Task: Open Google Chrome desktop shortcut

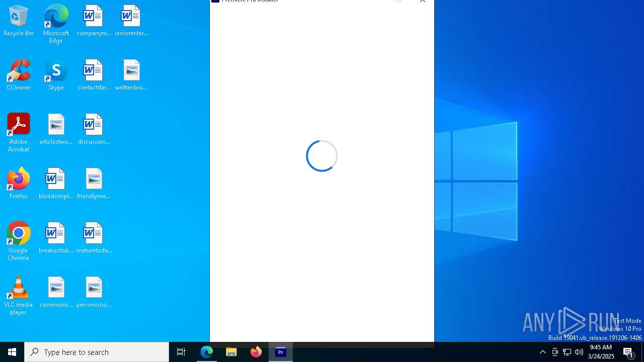Action: [19, 241]
